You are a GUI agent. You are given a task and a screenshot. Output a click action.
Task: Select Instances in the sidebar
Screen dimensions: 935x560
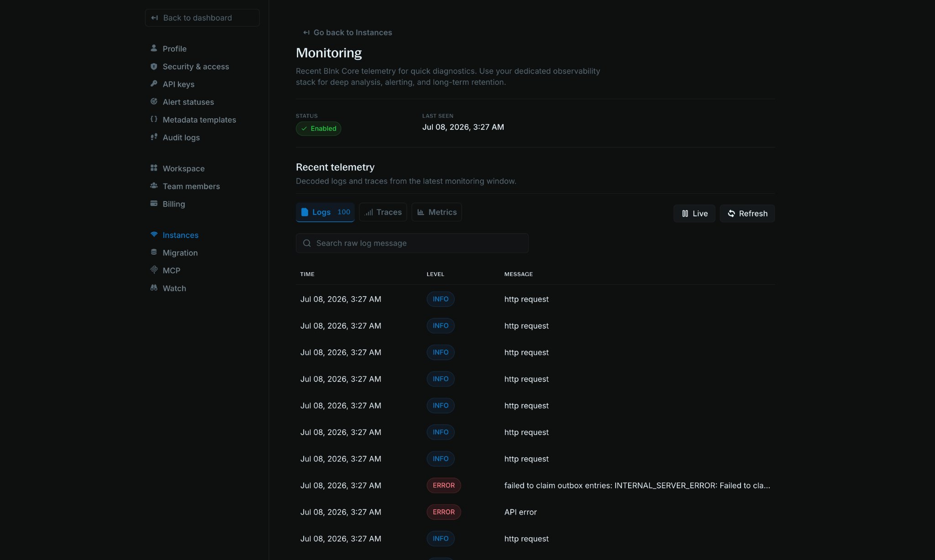pos(180,235)
